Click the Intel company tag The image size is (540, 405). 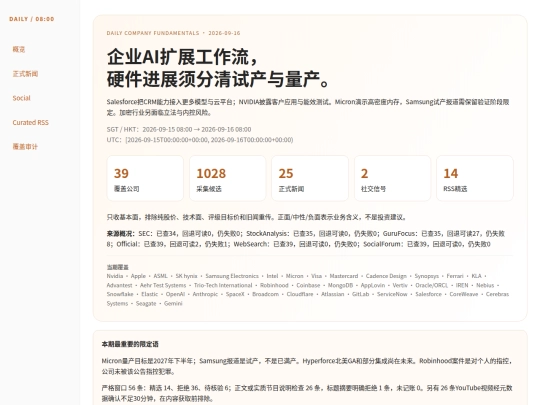(x=272, y=276)
